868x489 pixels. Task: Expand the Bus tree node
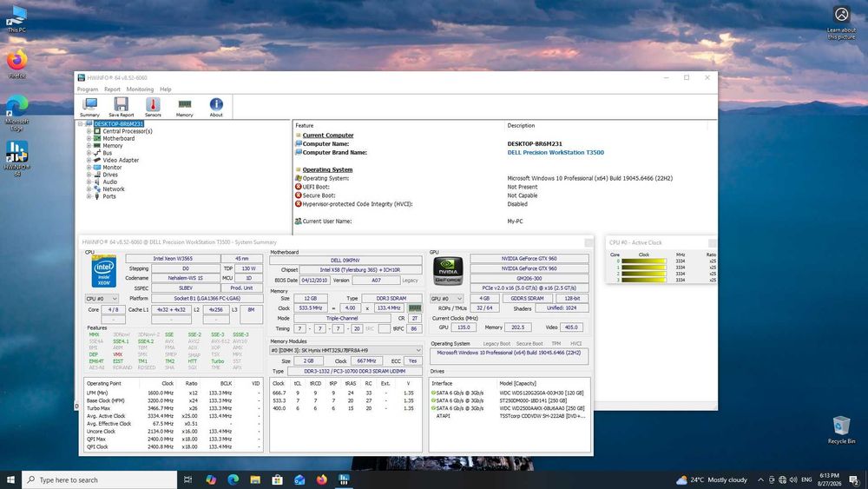[89, 153]
